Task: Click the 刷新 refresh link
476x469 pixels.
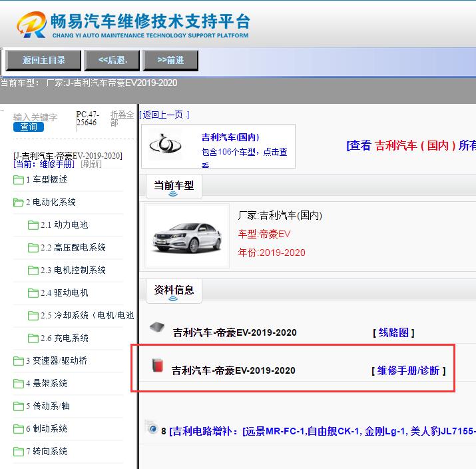Action: 91,165
